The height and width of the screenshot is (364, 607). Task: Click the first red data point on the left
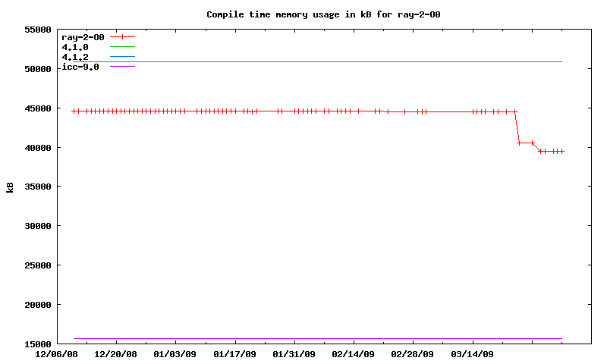coord(74,111)
